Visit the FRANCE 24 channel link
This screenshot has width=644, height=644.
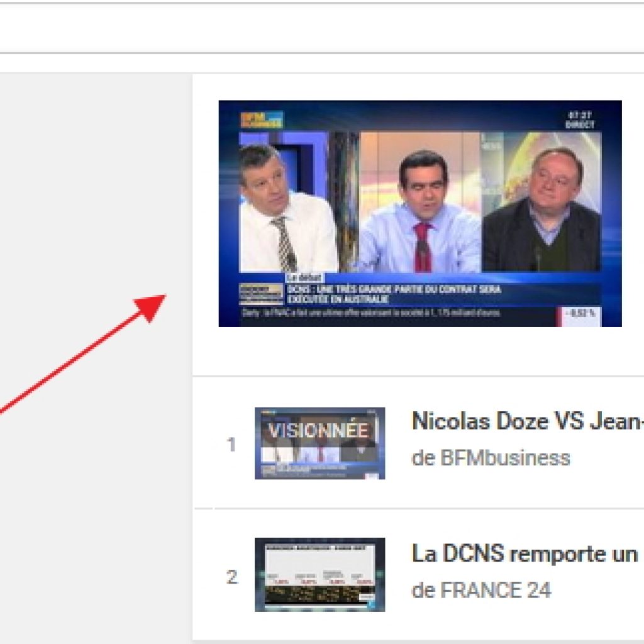[496, 590]
